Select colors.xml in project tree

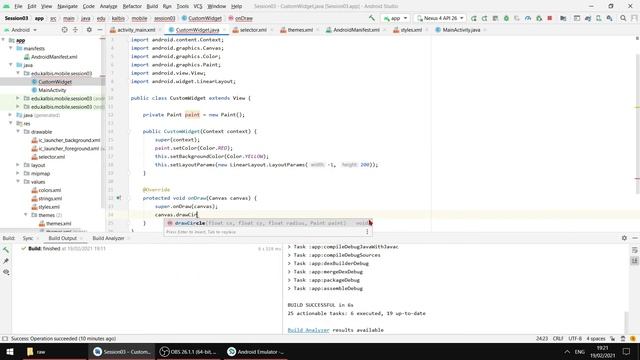49,190
